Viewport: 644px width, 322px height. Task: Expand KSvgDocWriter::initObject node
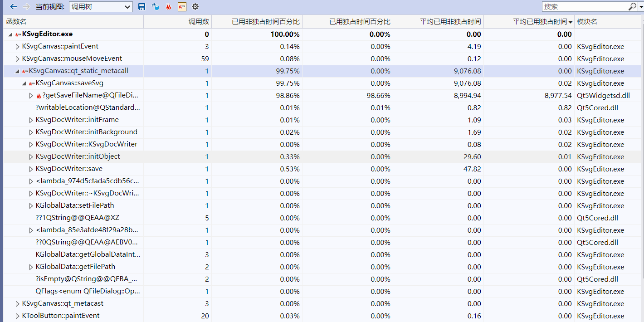31,157
